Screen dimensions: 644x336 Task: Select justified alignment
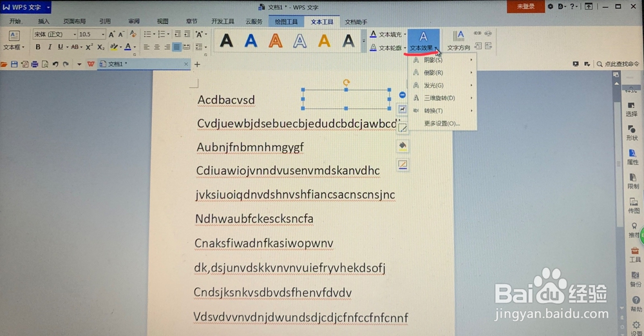176,47
